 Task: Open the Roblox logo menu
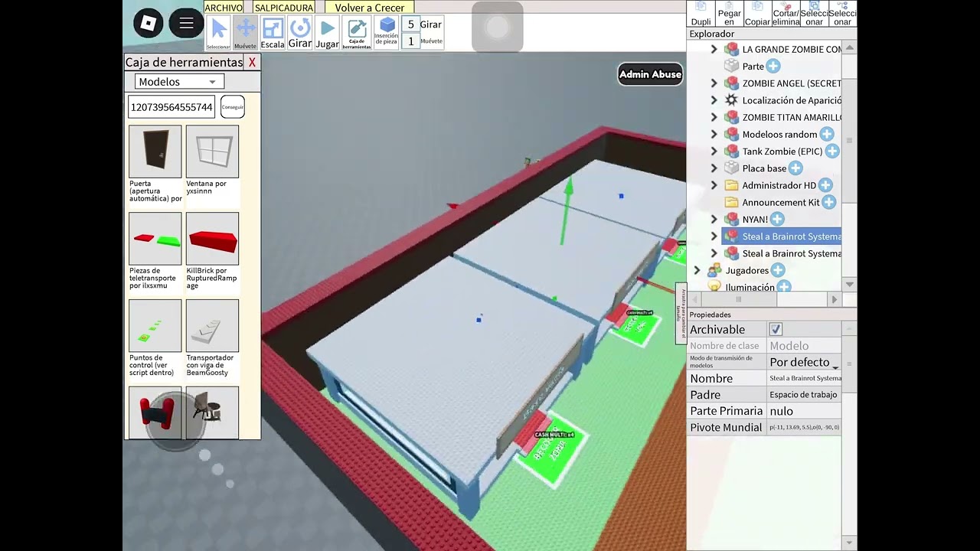149,24
